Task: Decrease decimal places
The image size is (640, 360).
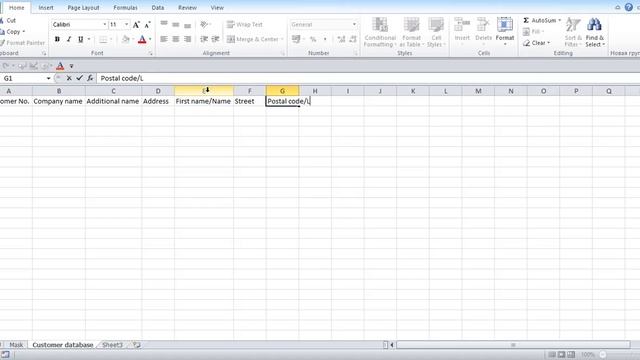Action: 353,39
